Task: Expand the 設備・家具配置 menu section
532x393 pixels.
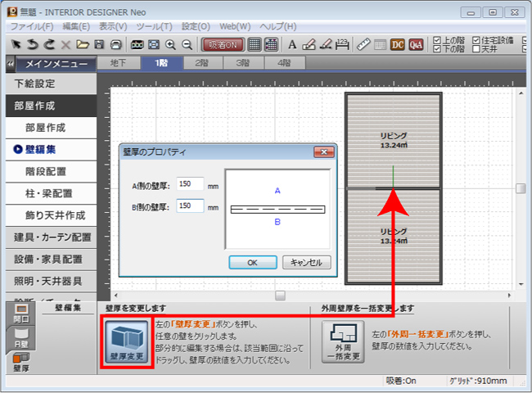Action: click(x=53, y=260)
